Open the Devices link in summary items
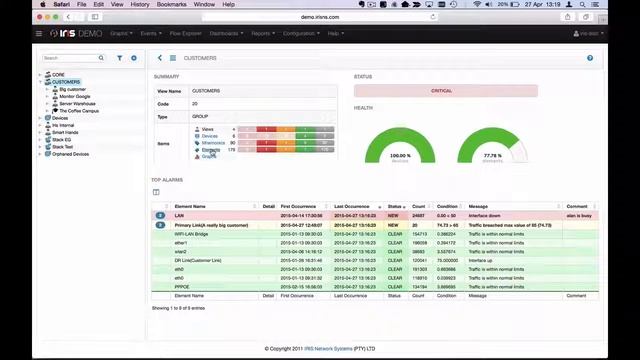Viewport: 640px width, 360px height. pos(209,136)
